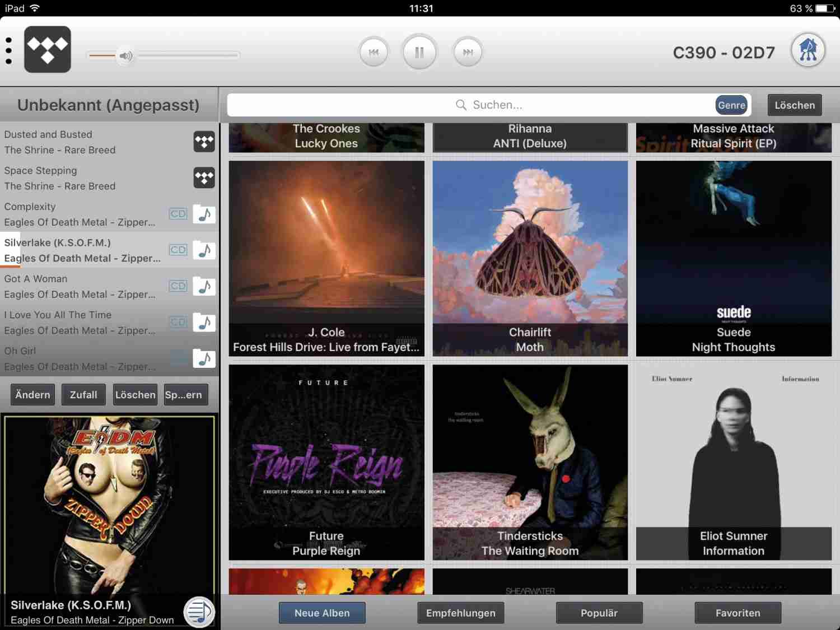This screenshot has width=840, height=630.
Task: Delete the queue using the playlist Löschen button
Action: [135, 395]
